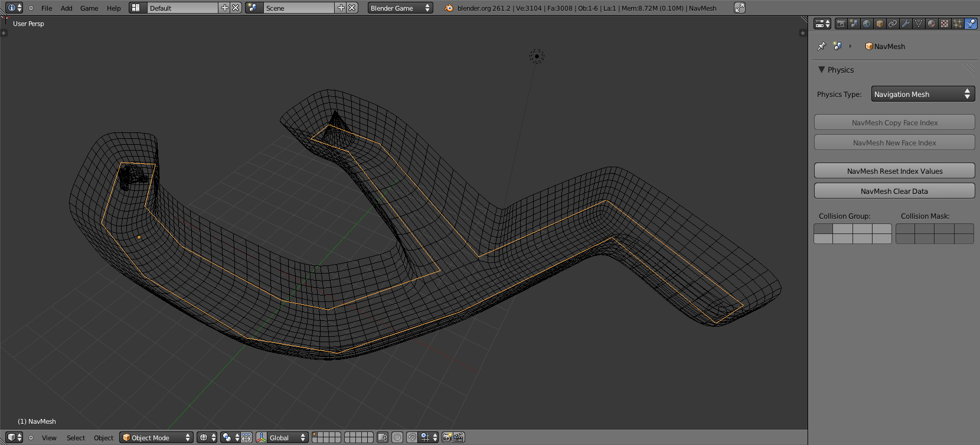Open the Particles properties sparkle tab
980x445 pixels.
click(958, 24)
